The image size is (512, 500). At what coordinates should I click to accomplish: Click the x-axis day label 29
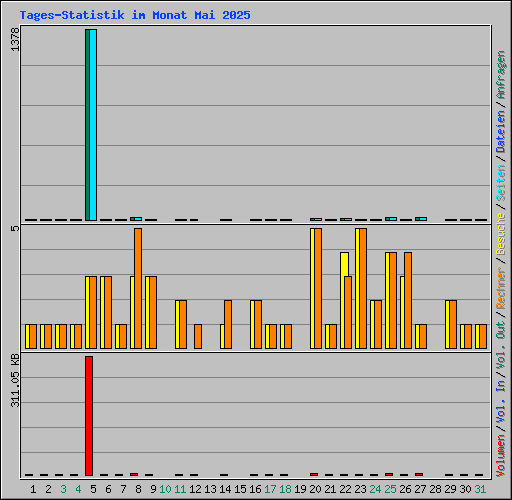click(450, 489)
